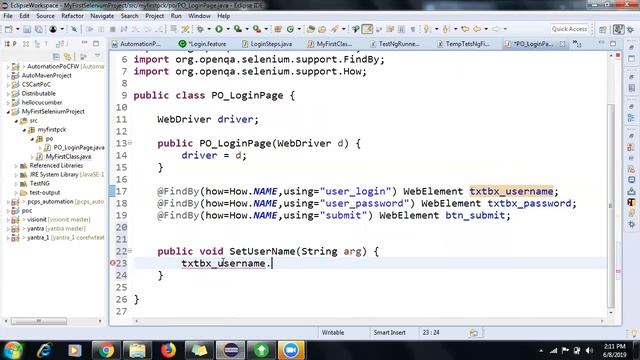Close the PO_LoginPage editor tab

pos(562,44)
